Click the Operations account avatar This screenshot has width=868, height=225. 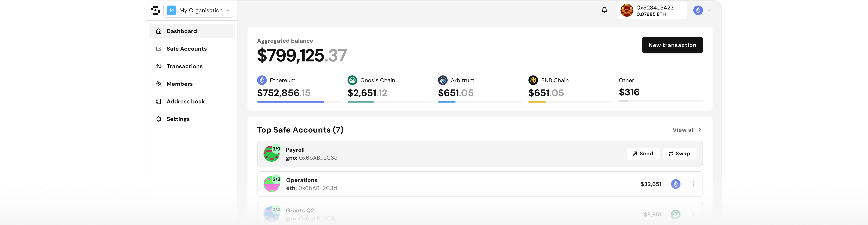pyautogui.click(x=271, y=184)
